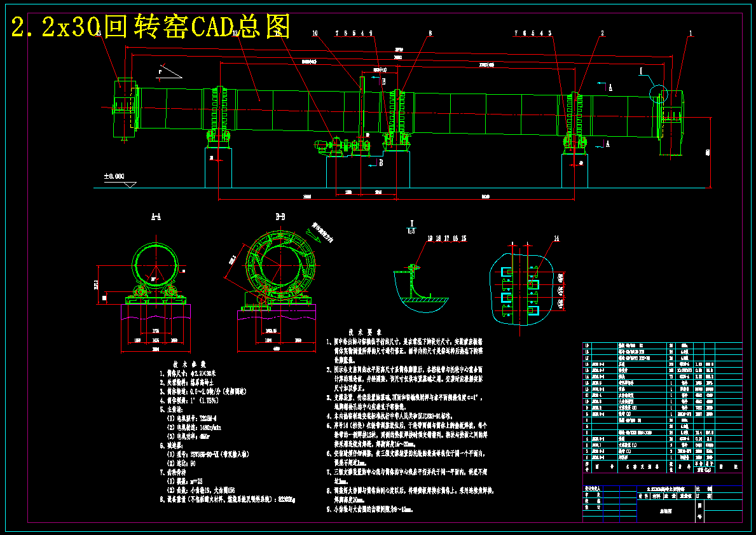The width and height of the screenshot is (756, 535).
Task: Select the 'A-A' section view title
Action: click(156, 218)
